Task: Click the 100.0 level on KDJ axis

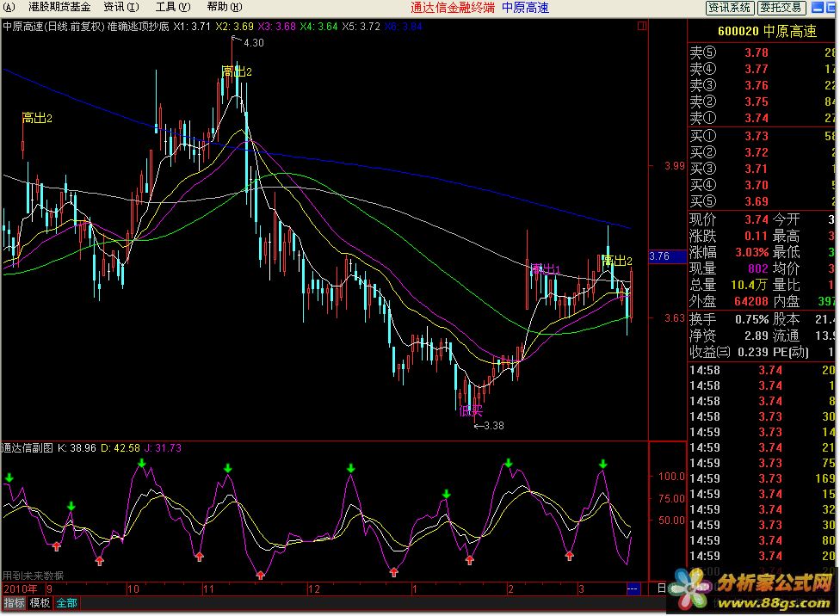Action: pyautogui.click(x=671, y=476)
